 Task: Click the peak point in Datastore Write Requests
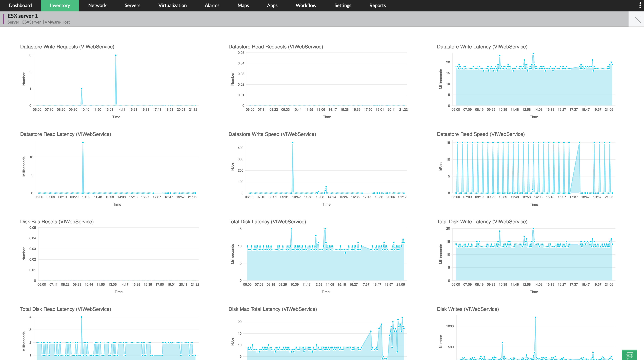coord(116,55)
